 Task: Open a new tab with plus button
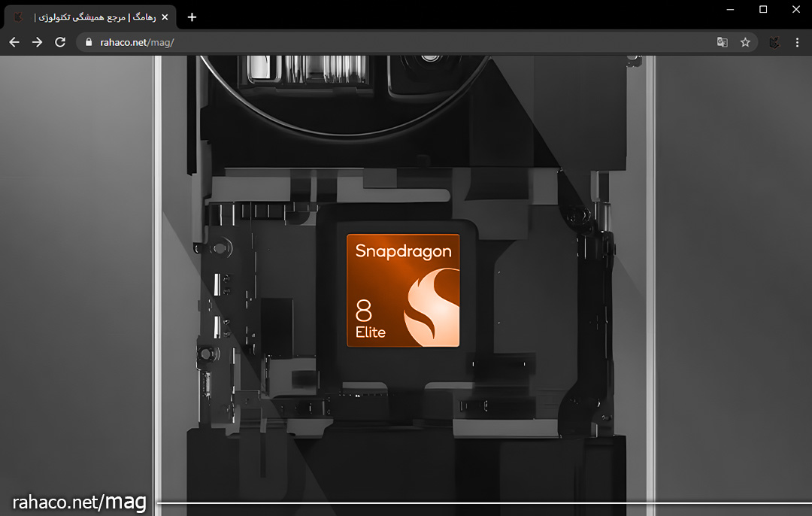pos(192,17)
